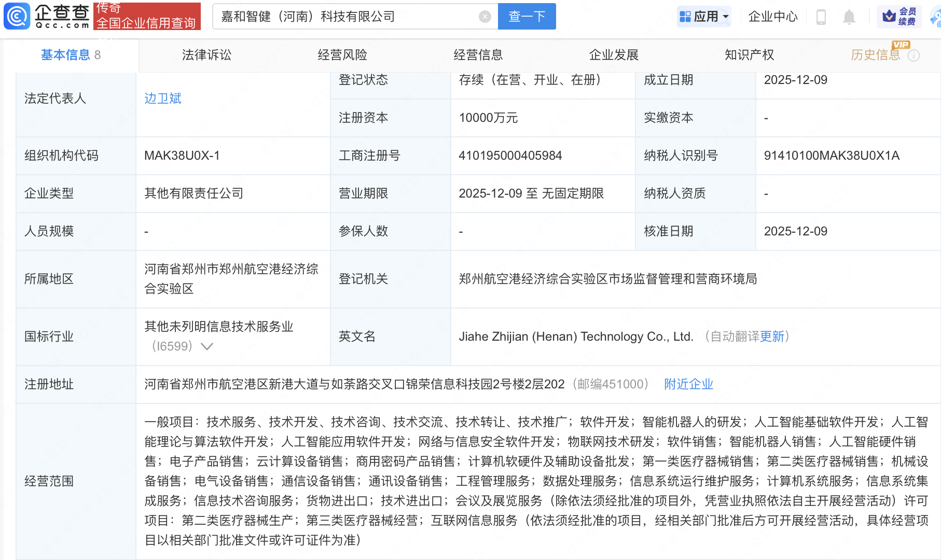Expand the 国标行业 I6599 chevron

pyautogui.click(x=207, y=346)
